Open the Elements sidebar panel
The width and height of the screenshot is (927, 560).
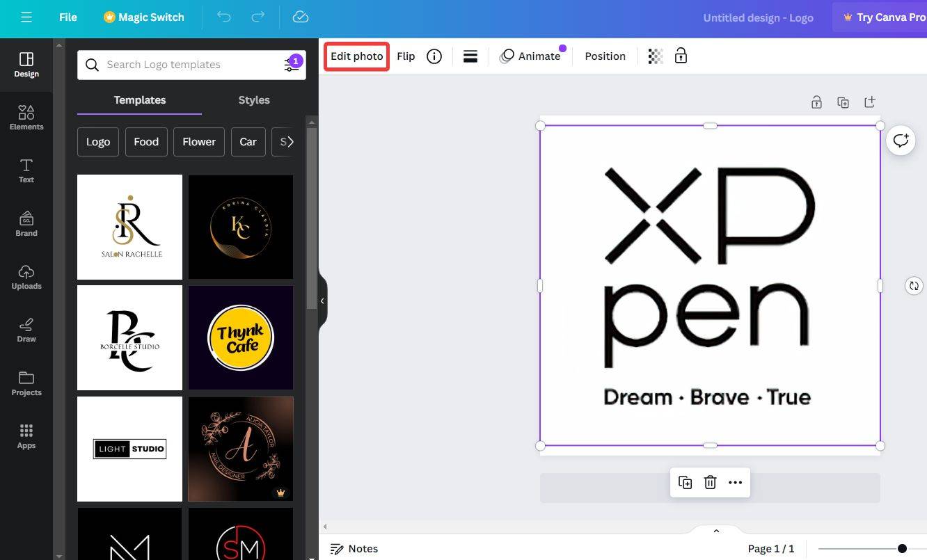(x=26, y=117)
